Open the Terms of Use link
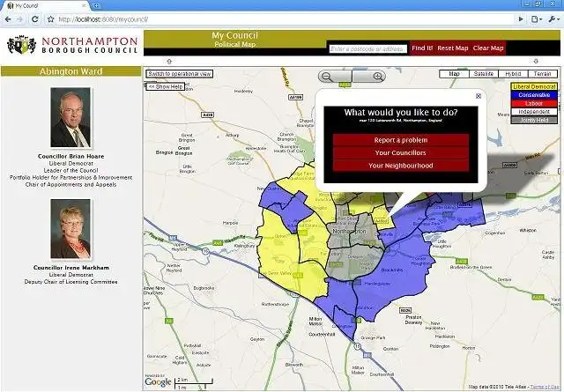The height and width of the screenshot is (392, 564). pyautogui.click(x=545, y=387)
